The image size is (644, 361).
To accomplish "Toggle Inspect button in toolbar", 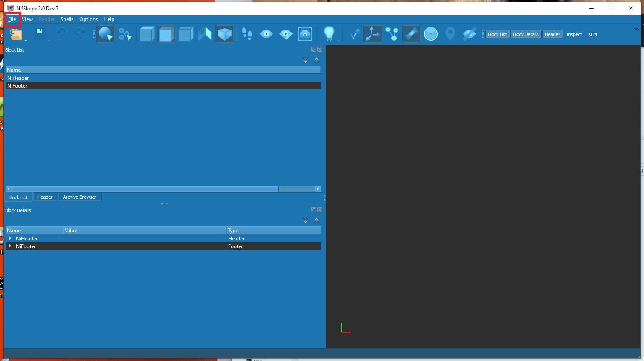I will tap(574, 34).
